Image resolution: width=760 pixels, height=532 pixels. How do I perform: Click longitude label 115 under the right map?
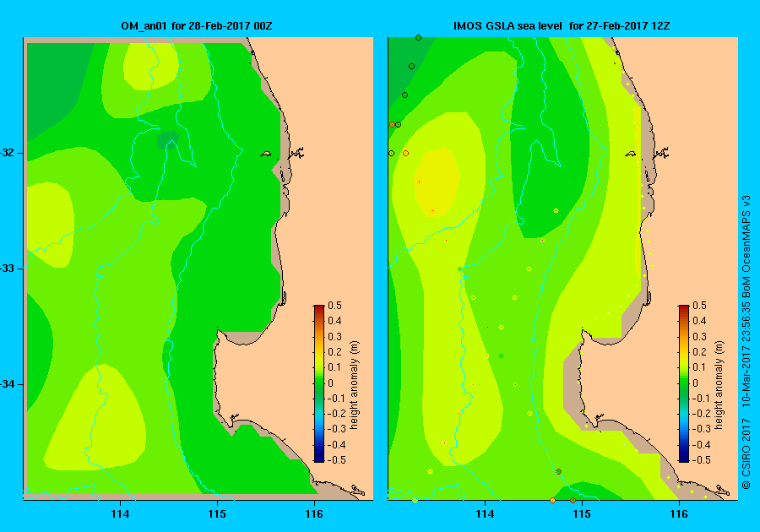[x=582, y=514]
